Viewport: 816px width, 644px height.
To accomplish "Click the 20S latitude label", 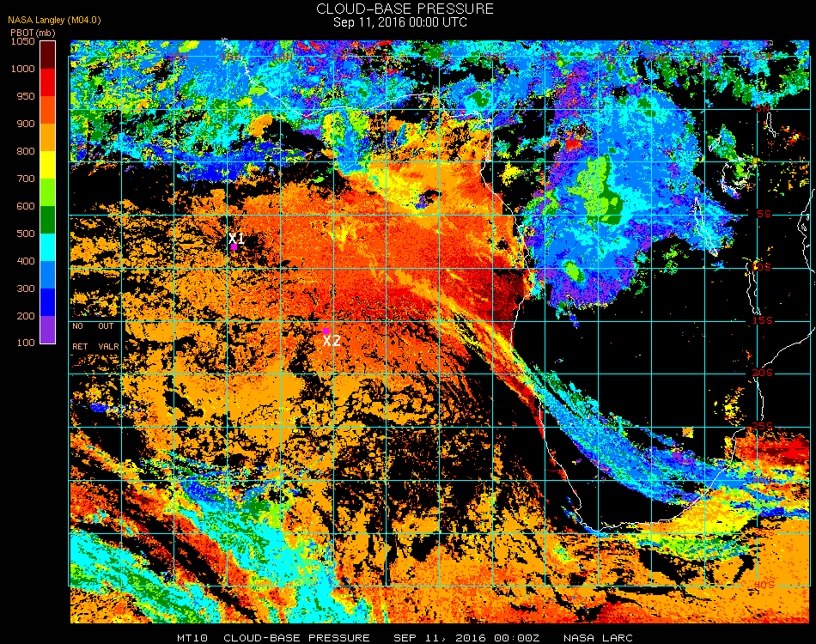I will (763, 374).
